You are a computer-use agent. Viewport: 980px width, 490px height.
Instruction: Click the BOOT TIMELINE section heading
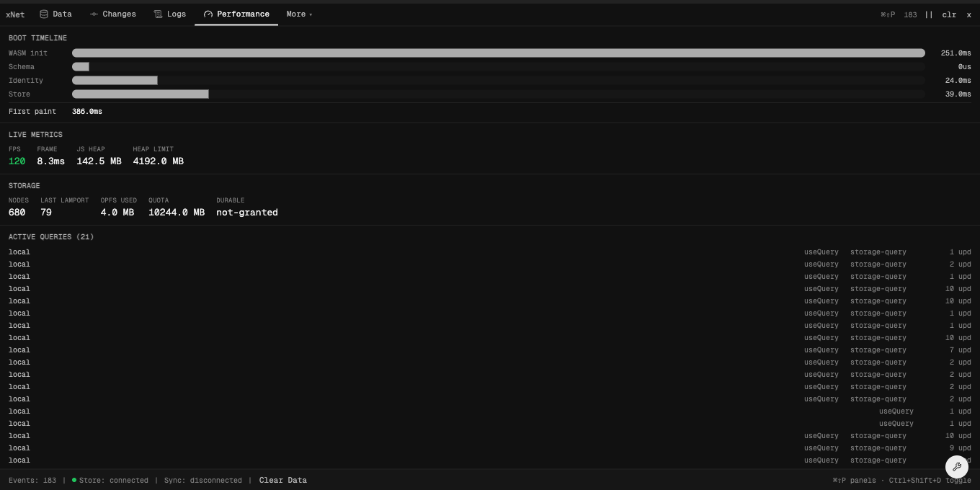click(x=37, y=38)
